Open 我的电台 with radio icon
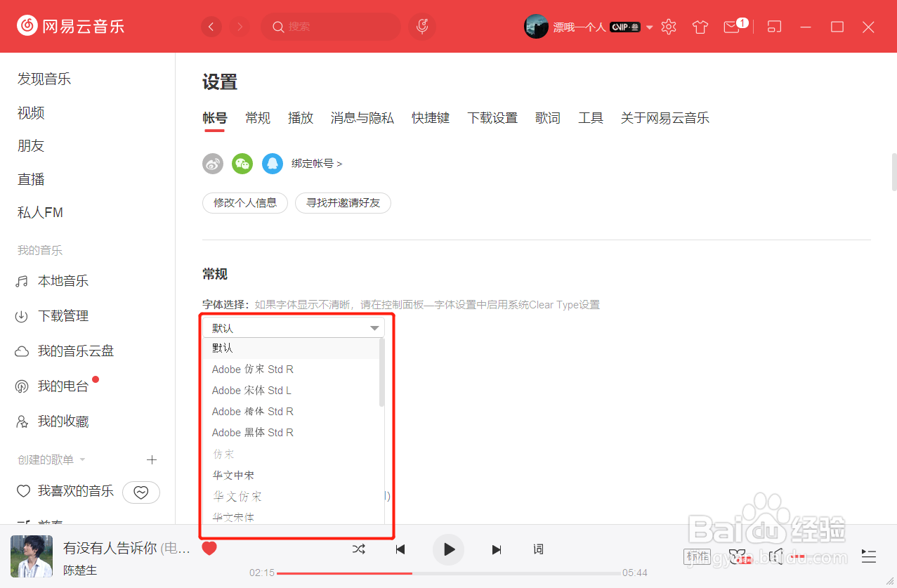 (52, 386)
